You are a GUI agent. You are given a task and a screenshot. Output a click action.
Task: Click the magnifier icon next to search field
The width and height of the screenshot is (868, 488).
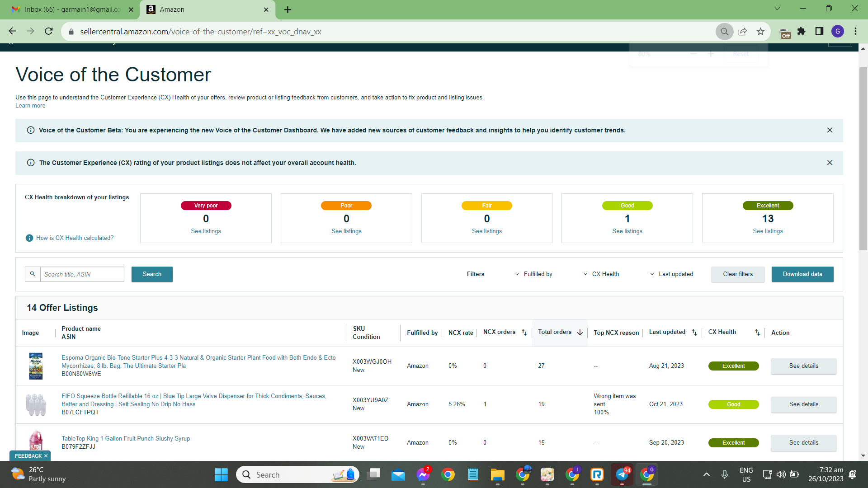coord(33,274)
